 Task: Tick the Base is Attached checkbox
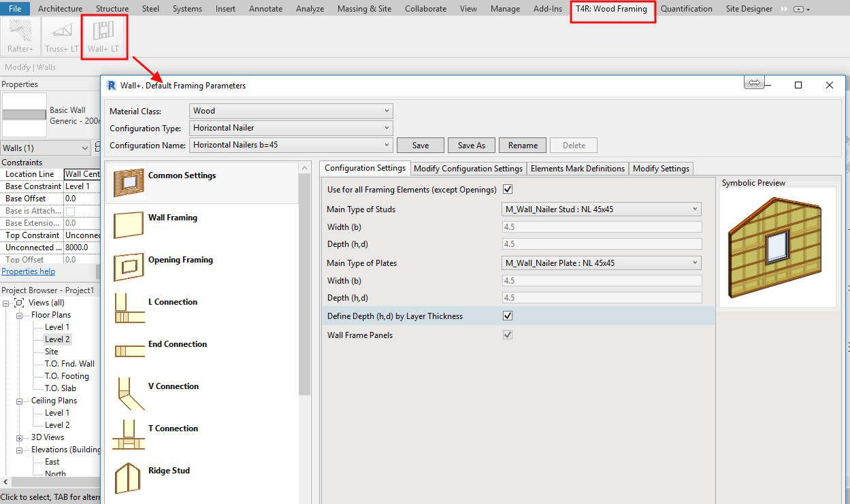pos(70,211)
